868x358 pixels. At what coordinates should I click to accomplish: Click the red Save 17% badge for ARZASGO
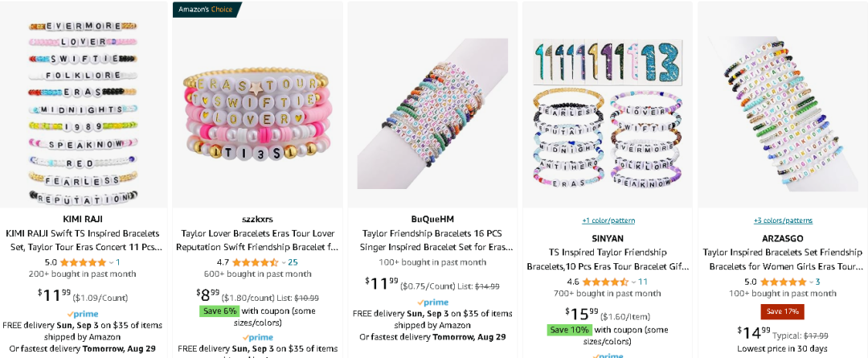coord(782,311)
